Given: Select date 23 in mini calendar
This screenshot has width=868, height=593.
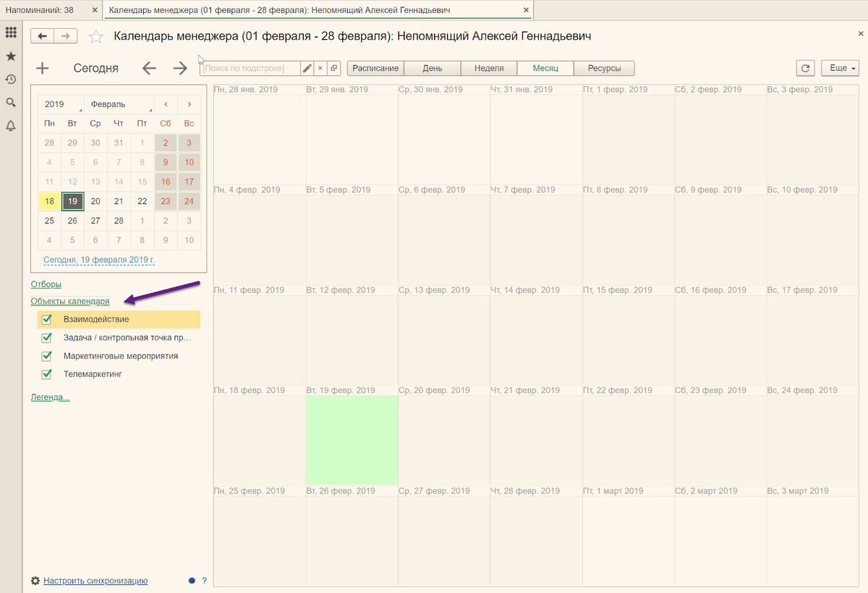Looking at the screenshot, I should coord(166,201).
